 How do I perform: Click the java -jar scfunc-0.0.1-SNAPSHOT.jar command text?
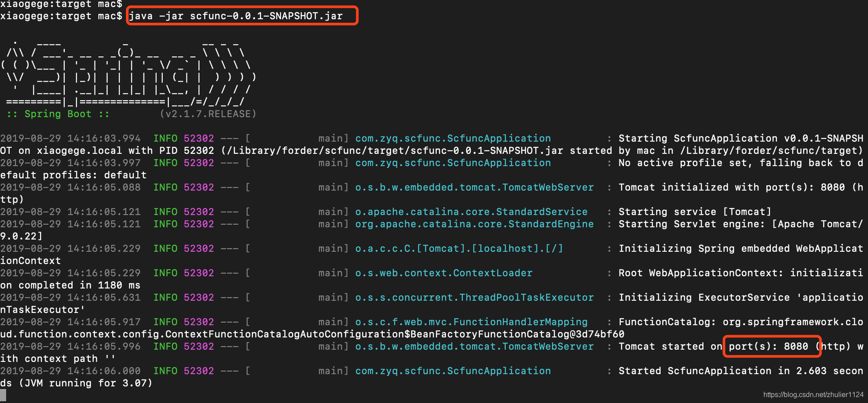pos(236,16)
